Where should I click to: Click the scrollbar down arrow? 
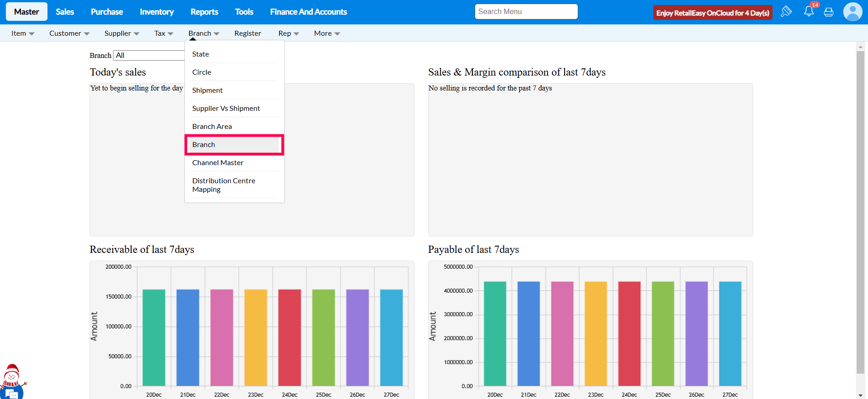(860, 395)
